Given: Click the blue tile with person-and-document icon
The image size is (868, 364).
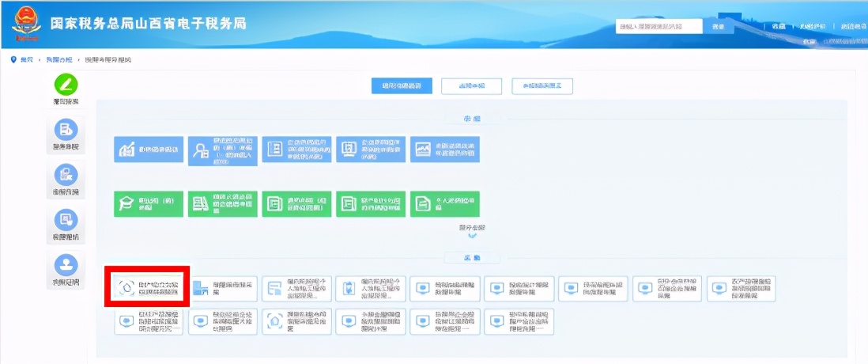Looking at the screenshot, I should (x=223, y=149).
